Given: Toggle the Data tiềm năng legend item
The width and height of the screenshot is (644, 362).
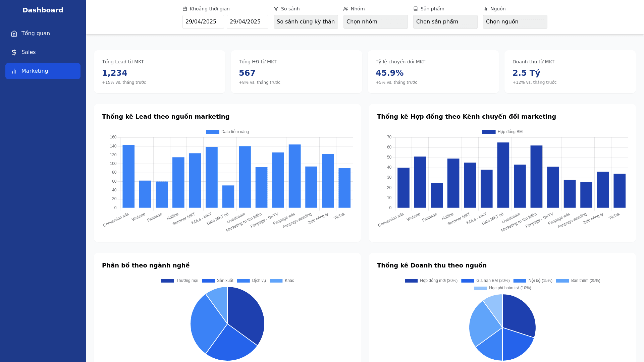Looking at the screenshot, I should pyautogui.click(x=227, y=132).
